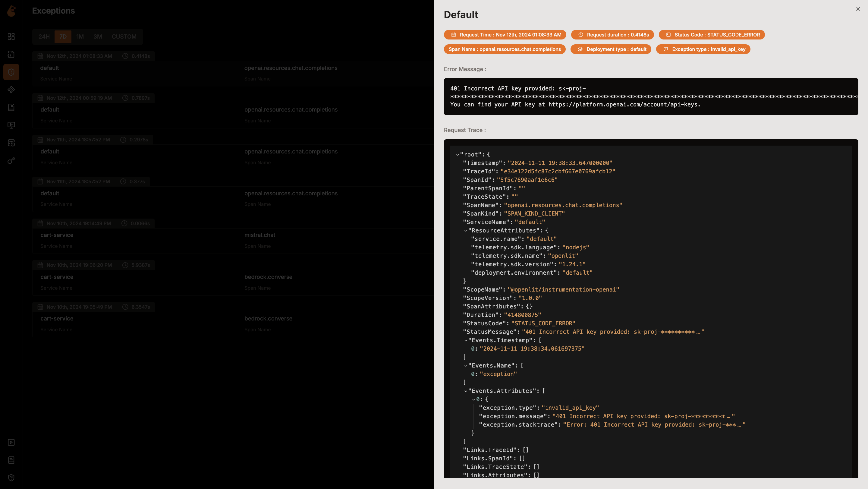Viewport: 868px width, 489px height.
Task: Open the Dashboard from the sidebar
Action: click(11, 36)
